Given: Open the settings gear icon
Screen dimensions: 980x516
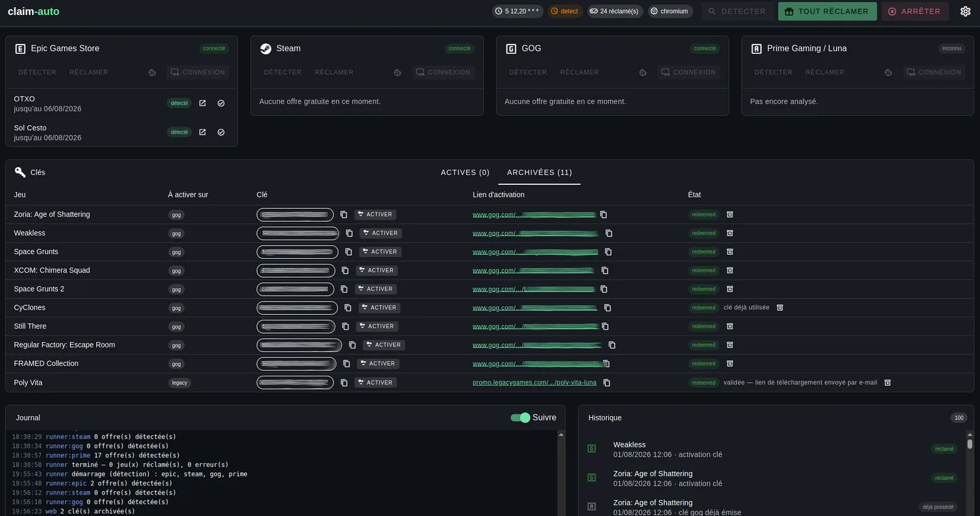Looking at the screenshot, I should [966, 11].
